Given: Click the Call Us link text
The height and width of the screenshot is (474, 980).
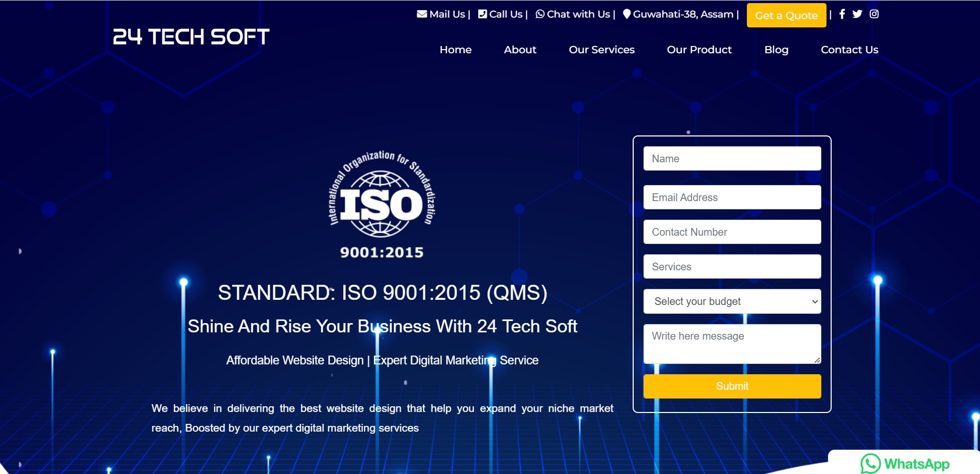Looking at the screenshot, I should (506, 14).
